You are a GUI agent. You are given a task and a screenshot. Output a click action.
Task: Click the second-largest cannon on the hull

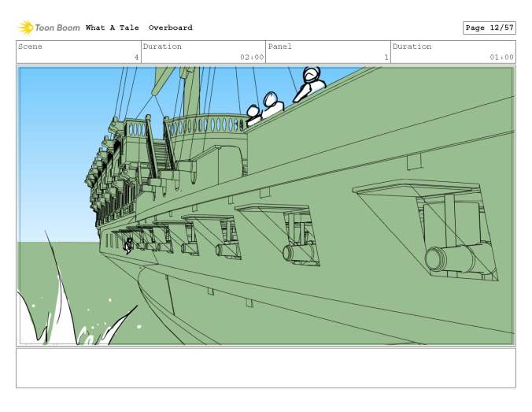301,252
